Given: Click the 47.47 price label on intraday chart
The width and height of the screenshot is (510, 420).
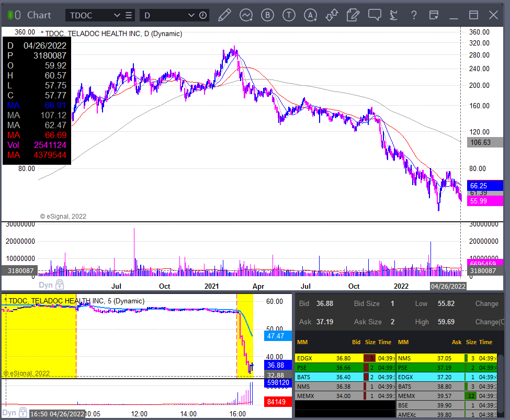Looking at the screenshot, I should click(x=277, y=336).
